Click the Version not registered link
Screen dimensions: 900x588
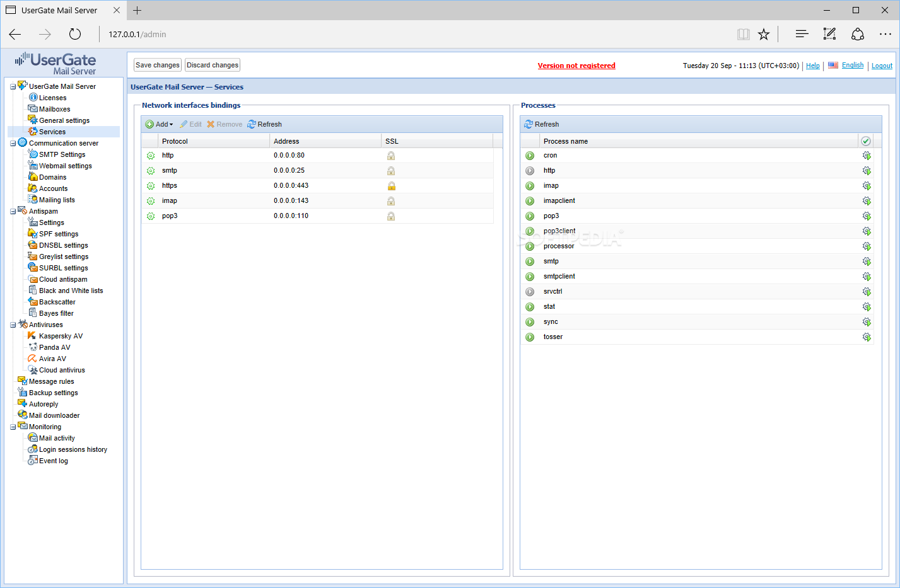pos(576,66)
